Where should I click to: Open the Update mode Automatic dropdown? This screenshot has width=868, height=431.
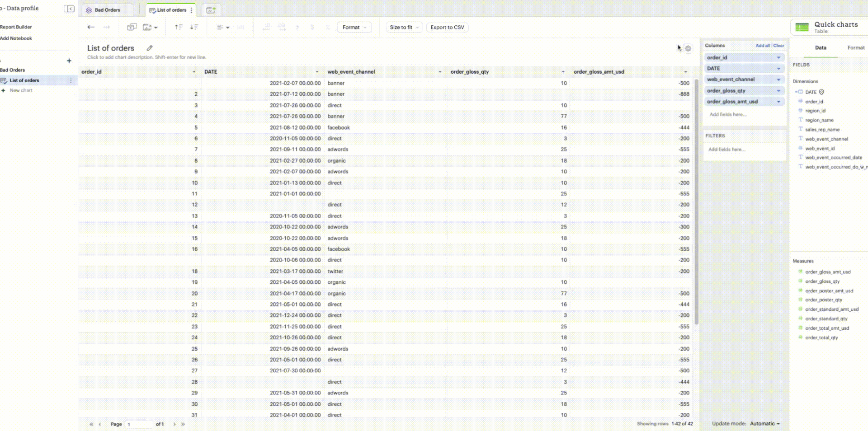764,424
